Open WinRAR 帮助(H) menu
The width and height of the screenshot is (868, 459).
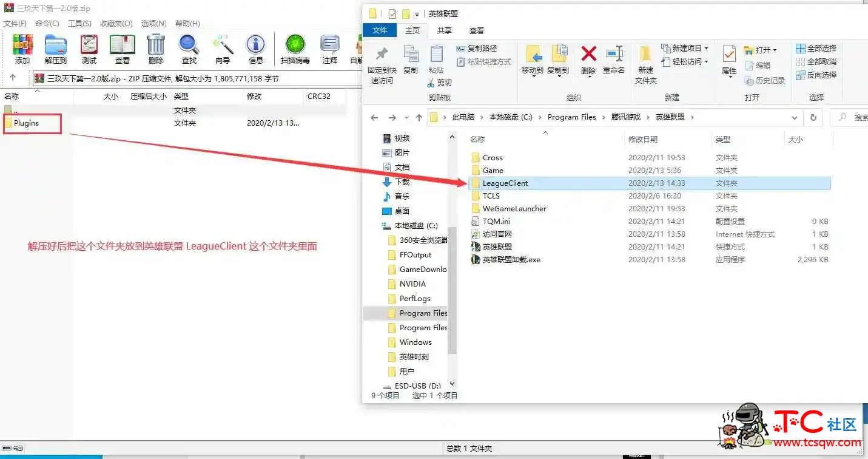coord(187,24)
